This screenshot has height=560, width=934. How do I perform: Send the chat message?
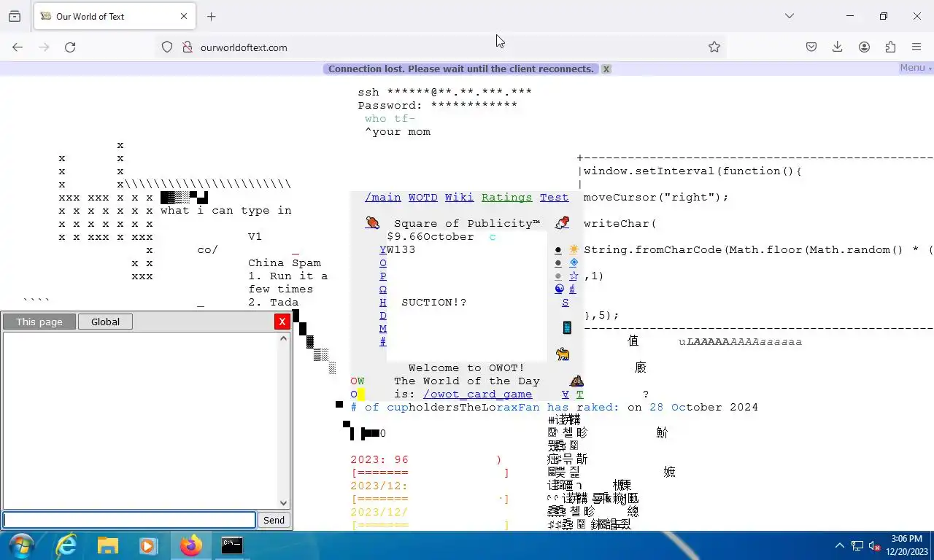[x=274, y=520]
